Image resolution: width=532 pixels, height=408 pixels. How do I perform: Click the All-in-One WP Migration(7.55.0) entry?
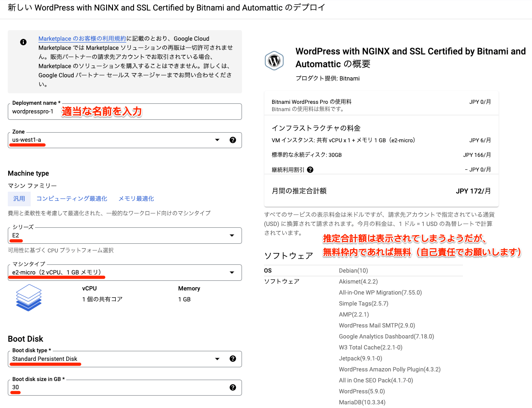(380, 292)
